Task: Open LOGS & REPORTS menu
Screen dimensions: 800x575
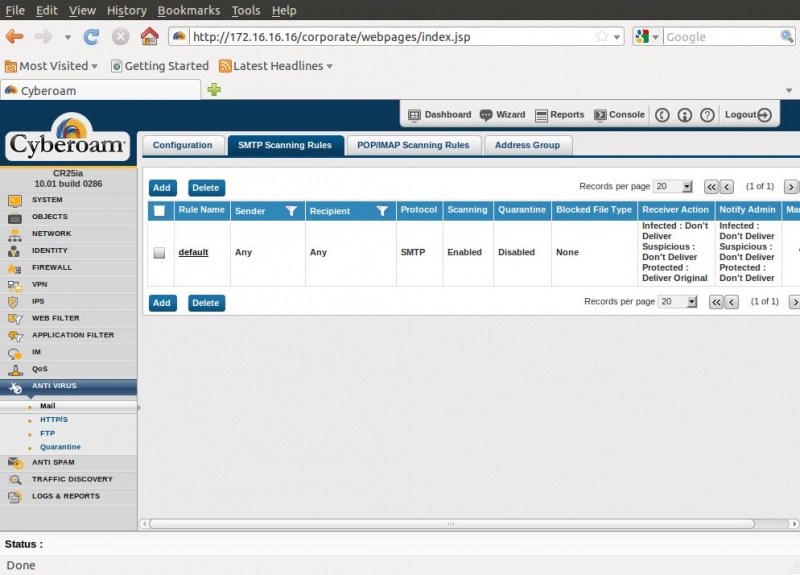Action: pyautogui.click(x=68, y=496)
